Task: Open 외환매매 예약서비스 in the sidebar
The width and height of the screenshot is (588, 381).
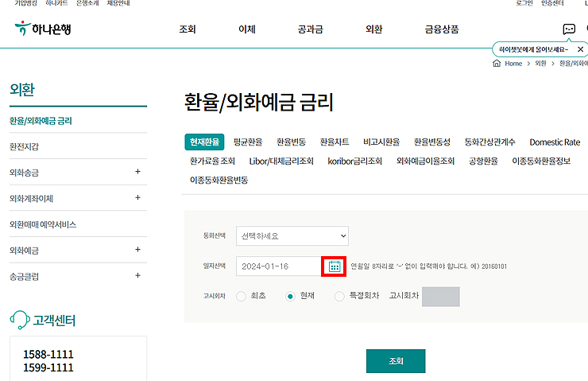Action: click(x=43, y=224)
